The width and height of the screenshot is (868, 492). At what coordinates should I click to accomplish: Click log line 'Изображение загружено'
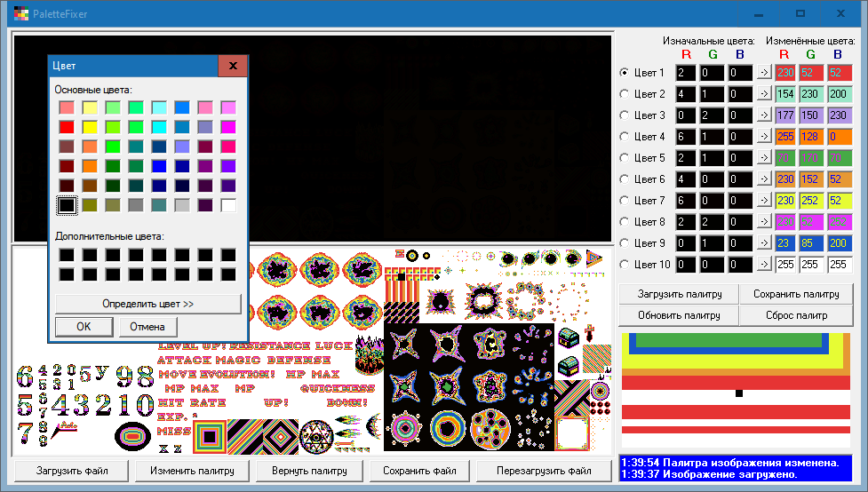(x=709, y=474)
